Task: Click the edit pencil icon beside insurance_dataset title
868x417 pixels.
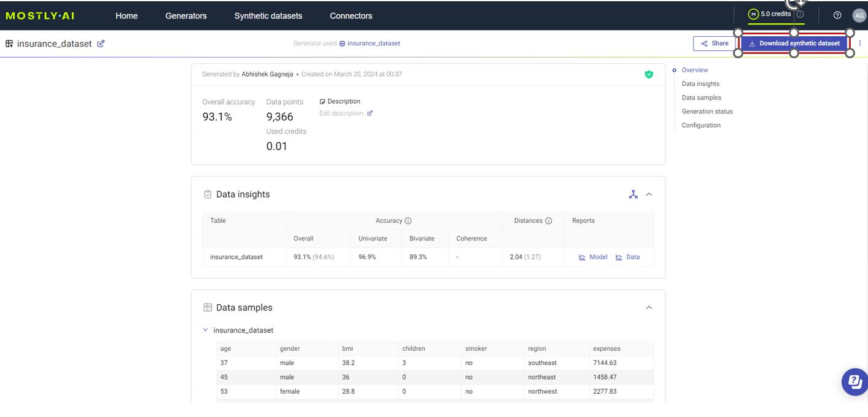Action: [x=101, y=44]
